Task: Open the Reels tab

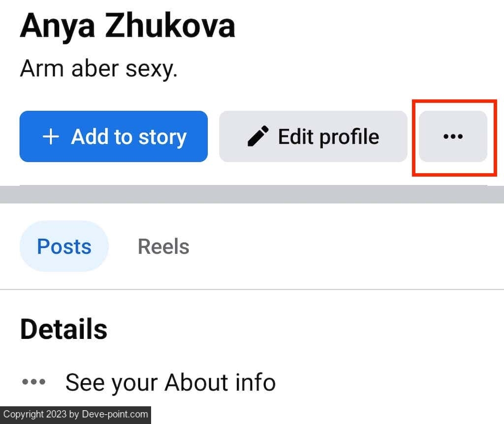Action: [x=163, y=246]
